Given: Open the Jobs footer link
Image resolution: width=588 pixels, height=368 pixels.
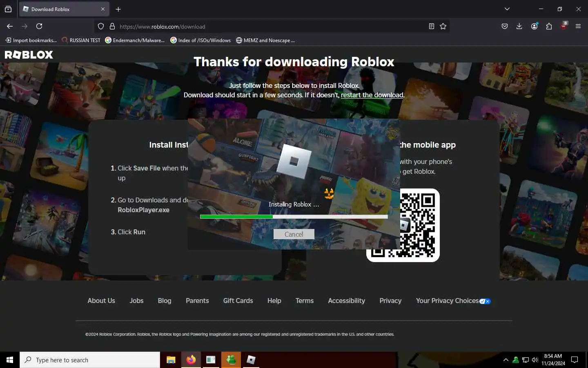Looking at the screenshot, I should click(x=136, y=301).
